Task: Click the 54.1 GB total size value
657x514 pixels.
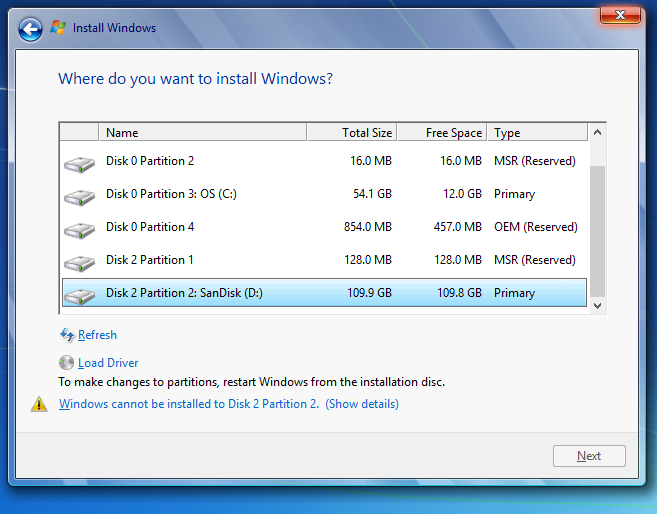Action: [372, 194]
